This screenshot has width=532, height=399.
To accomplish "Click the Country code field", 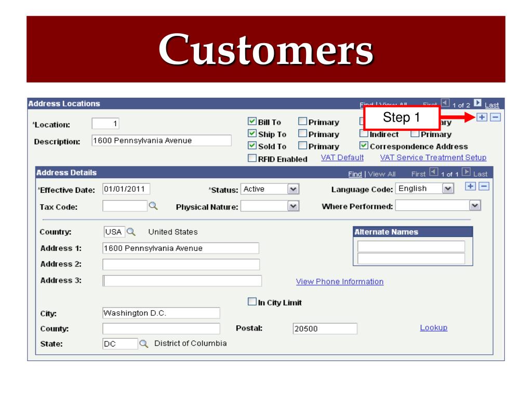I will 114,232.
